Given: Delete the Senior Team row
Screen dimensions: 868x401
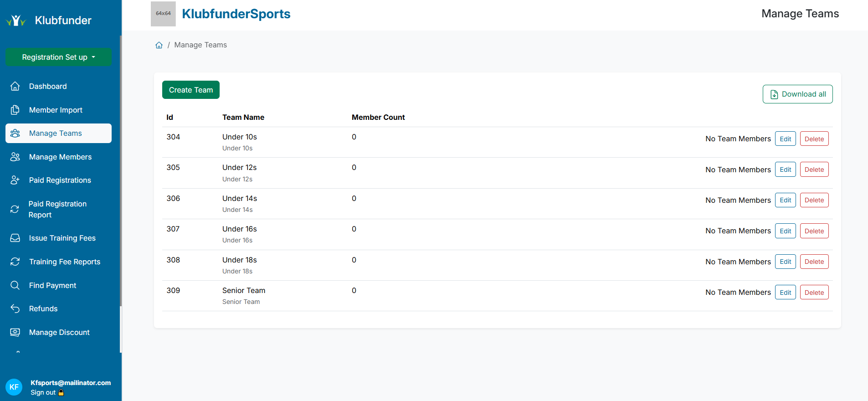Looking at the screenshot, I should (814, 293).
